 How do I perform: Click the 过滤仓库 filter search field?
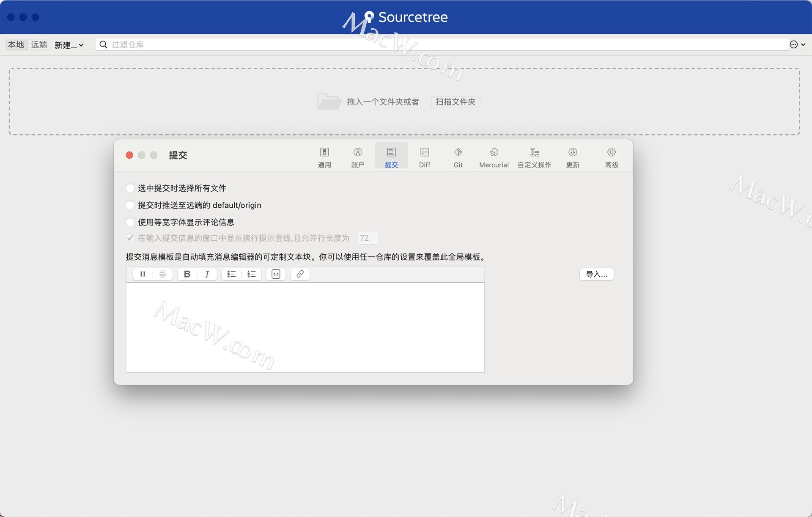point(442,44)
